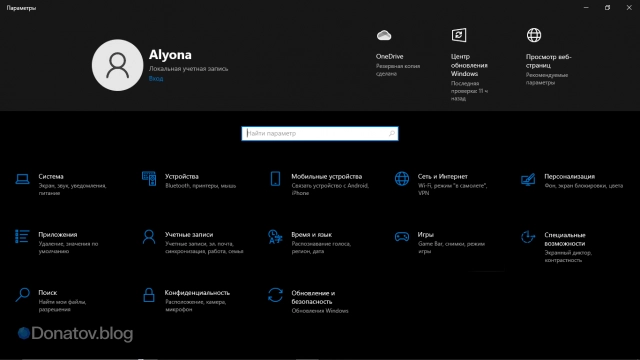
Task: Open the Время и язык icon
Action: pyautogui.click(x=275, y=237)
